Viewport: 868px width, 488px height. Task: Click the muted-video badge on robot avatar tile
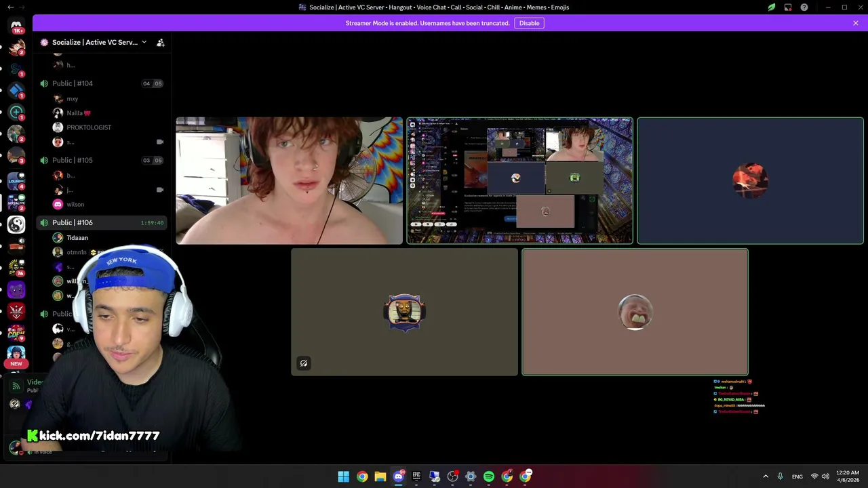coord(304,363)
